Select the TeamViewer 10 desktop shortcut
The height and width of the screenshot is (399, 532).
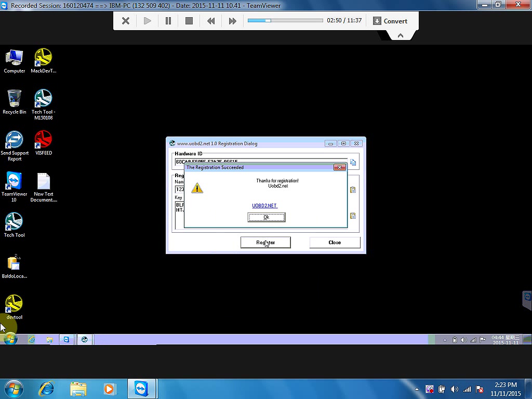(x=14, y=187)
